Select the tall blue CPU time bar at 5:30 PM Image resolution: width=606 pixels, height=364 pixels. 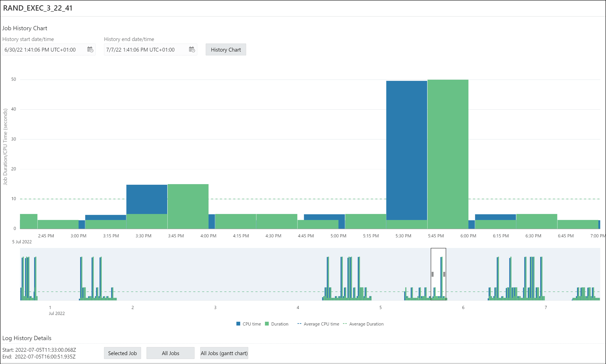point(407,147)
